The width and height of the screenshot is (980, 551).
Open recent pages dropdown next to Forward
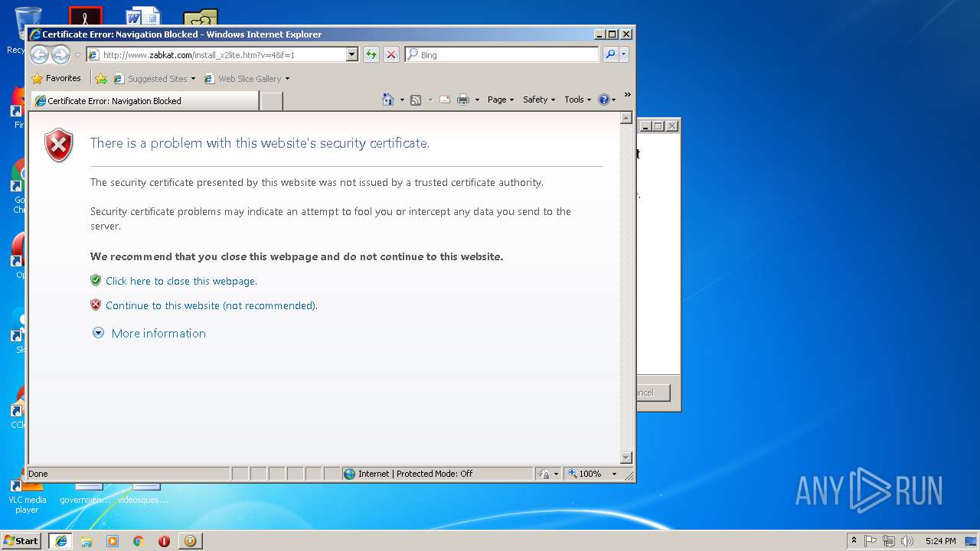tap(77, 55)
